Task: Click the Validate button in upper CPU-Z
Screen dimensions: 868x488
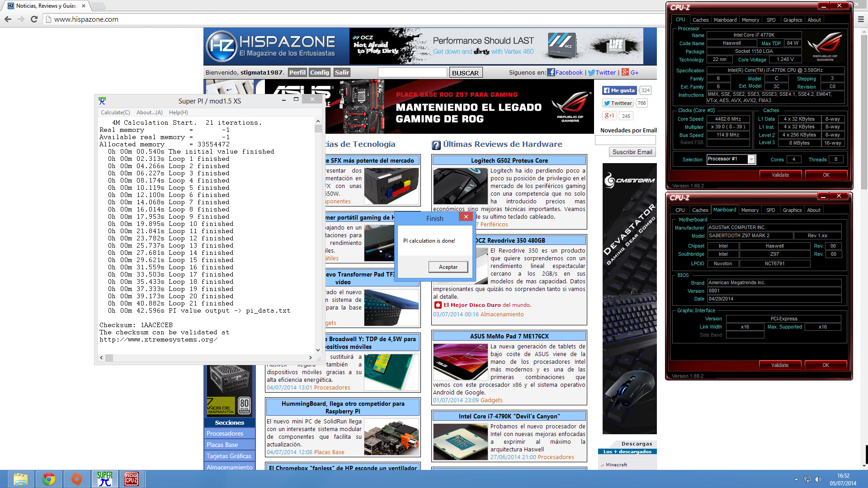Action: click(x=780, y=175)
